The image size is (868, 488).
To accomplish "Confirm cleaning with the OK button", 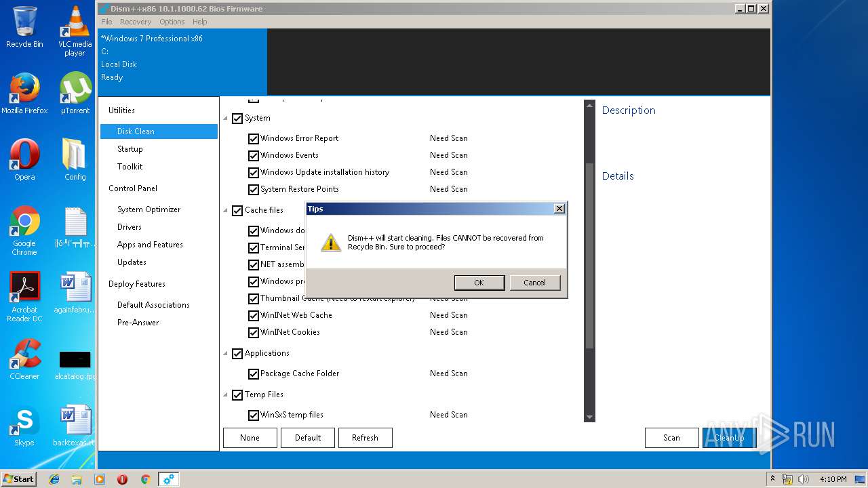I will click(x=479, y=283).
